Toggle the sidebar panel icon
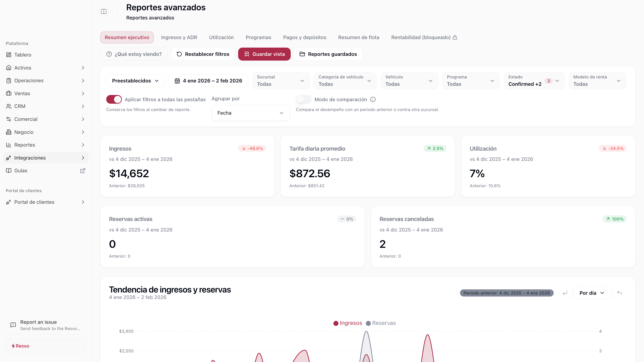This screenshot has width=644, height=362. coord(104,11)
